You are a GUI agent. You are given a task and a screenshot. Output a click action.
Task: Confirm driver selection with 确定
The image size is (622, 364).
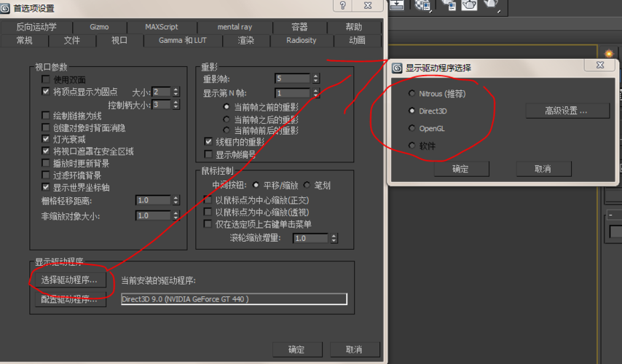[461, 169]
